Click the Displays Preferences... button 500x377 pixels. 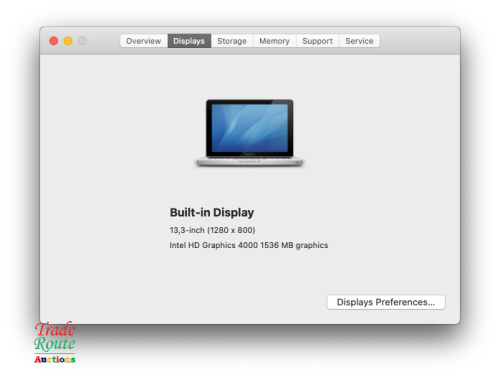[x=386, y=302]
